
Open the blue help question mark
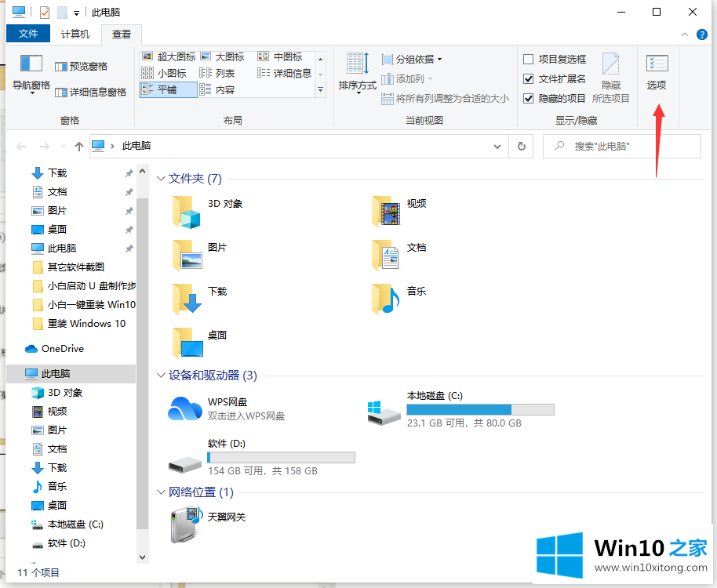(x=702, y=34)
